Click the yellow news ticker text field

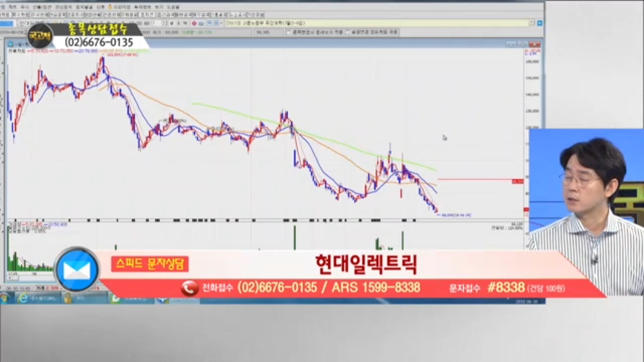point(377,23)
